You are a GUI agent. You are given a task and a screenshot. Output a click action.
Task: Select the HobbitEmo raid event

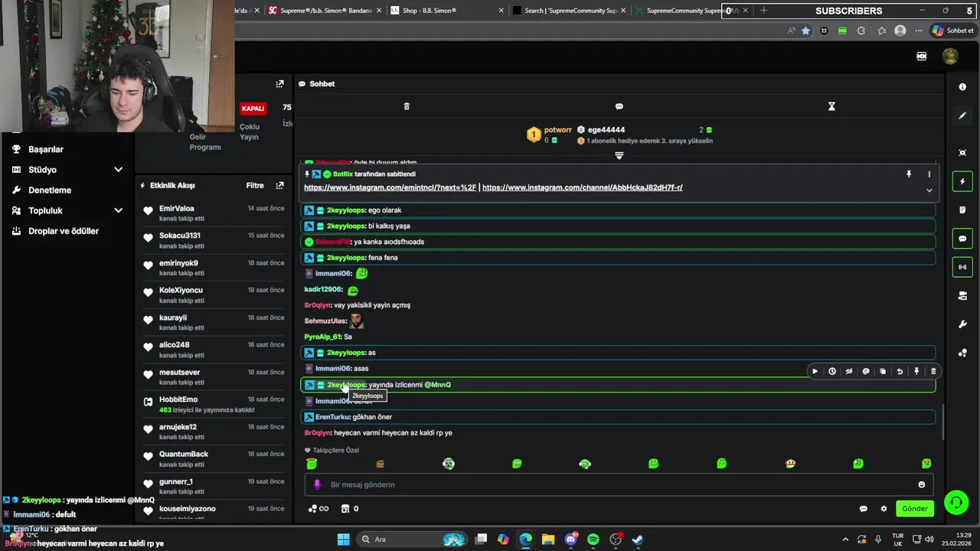(213, 404)
